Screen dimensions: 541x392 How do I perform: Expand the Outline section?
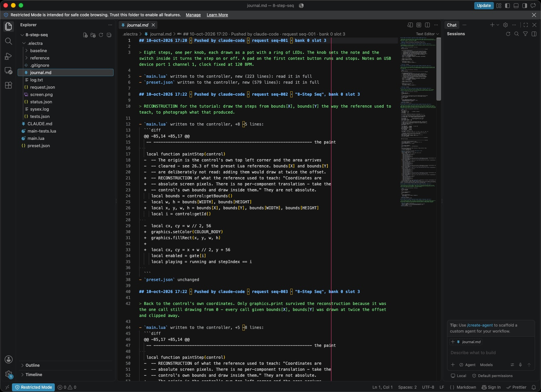click(x=66, y=365)
